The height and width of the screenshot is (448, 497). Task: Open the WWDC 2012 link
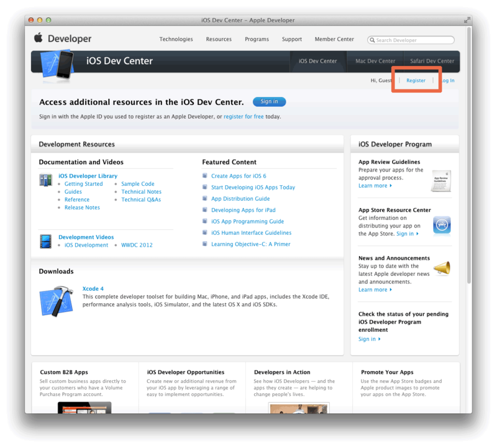coord(137,245)
